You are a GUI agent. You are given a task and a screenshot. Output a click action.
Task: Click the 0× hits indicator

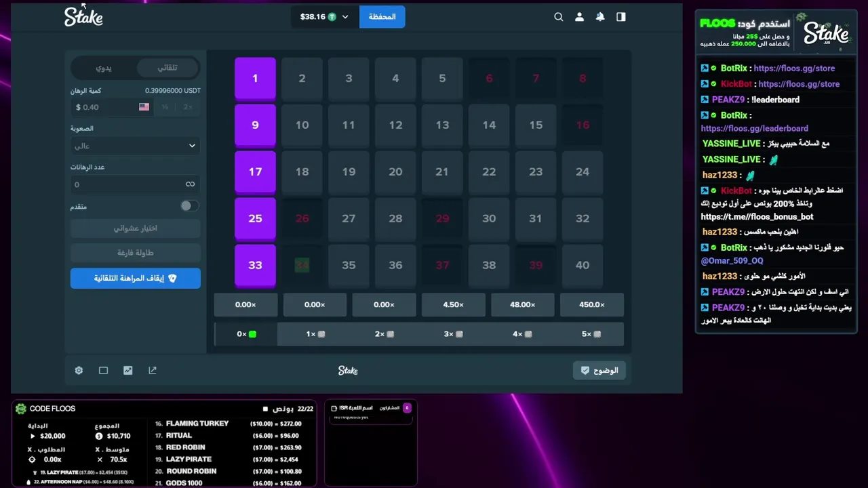pyautogui.click(x=246, y=334)
